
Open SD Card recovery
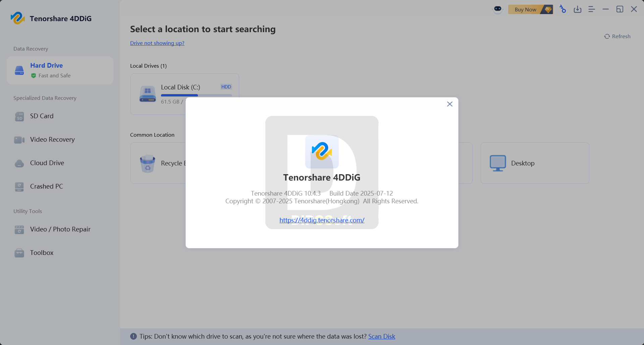[x=60, y=116]
